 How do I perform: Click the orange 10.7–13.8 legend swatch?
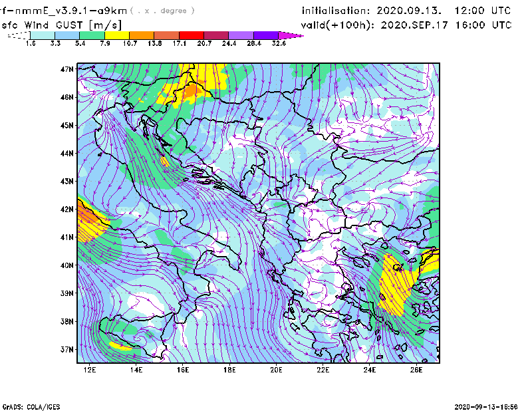(142, 35)
